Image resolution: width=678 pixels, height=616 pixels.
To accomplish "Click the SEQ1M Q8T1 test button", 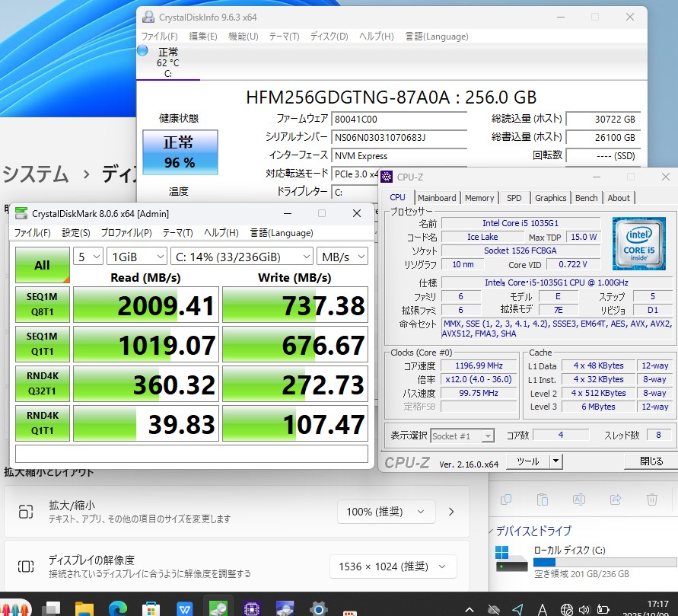I will (43, 305).
